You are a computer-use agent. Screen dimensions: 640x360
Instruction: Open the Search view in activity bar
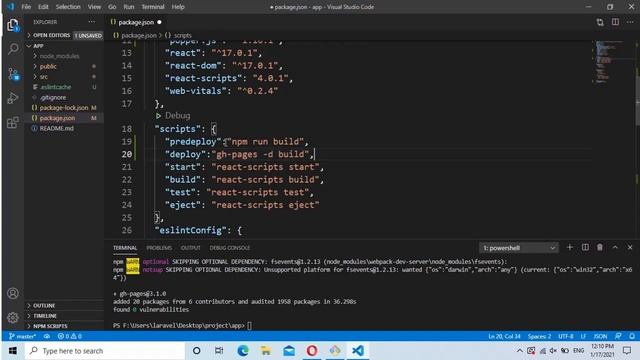pyautogui.click(x=13, y=49)
